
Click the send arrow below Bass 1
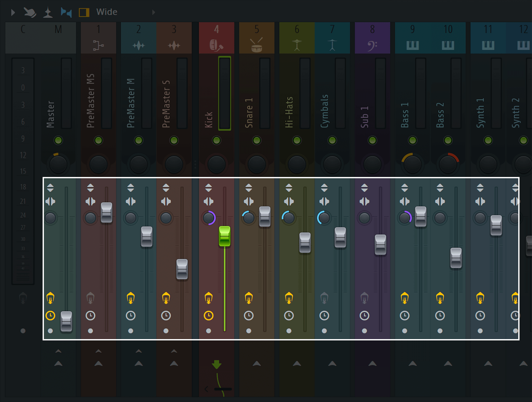[413, 363]
